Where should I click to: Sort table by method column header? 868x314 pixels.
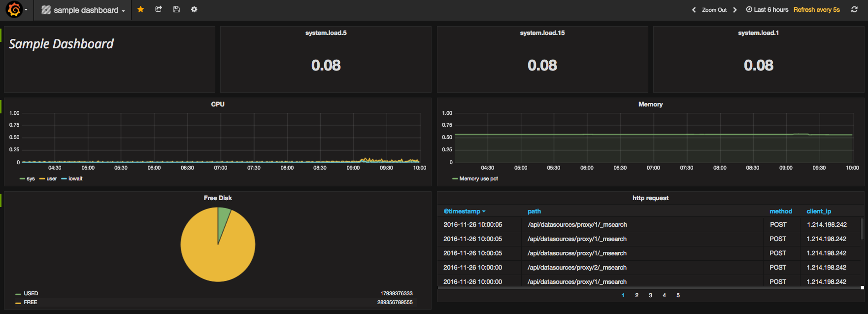781,211
